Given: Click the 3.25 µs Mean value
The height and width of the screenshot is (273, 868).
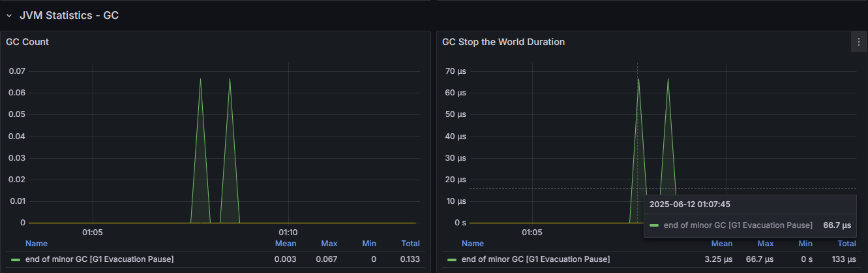Looking at the screenshot, I should point(719,259).
